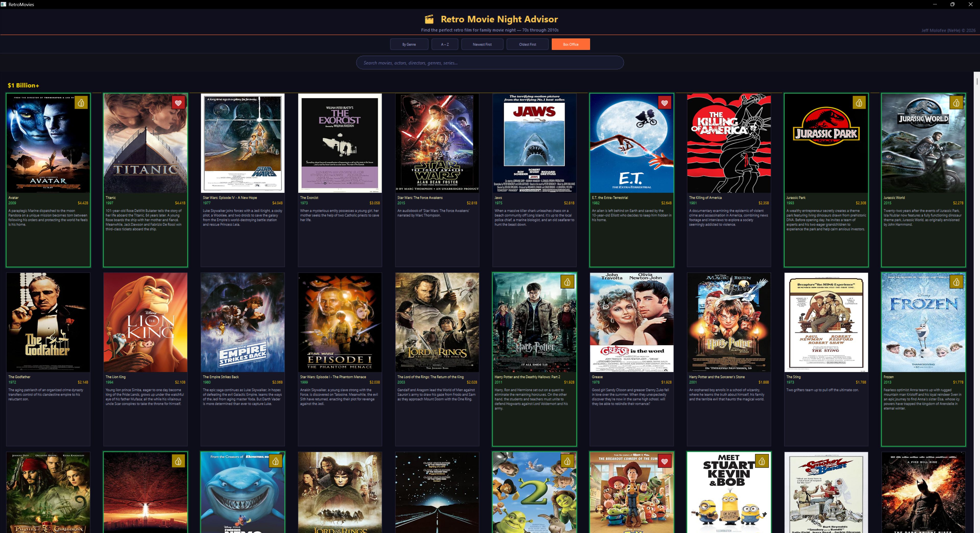This screenshot has height=533, width=980.
Task: Click the clapperboard logo beside the title
Action: click(429, 19)
